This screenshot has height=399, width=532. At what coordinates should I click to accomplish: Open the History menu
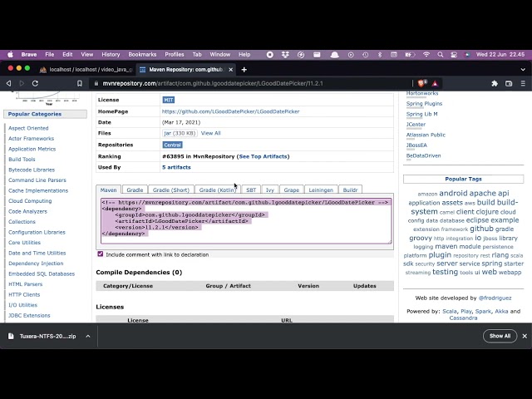click(x=111, y=54)
